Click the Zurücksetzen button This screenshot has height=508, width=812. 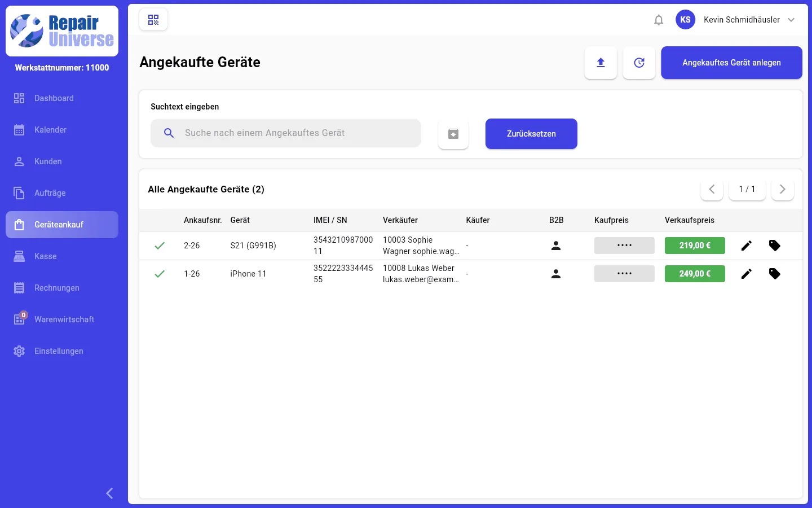(x=531, y=134)
